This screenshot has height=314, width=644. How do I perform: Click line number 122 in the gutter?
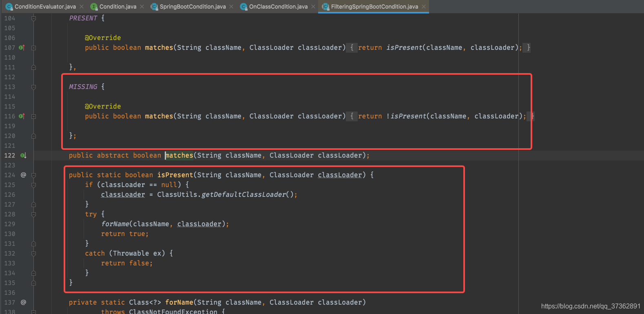(x=10, y=155)
